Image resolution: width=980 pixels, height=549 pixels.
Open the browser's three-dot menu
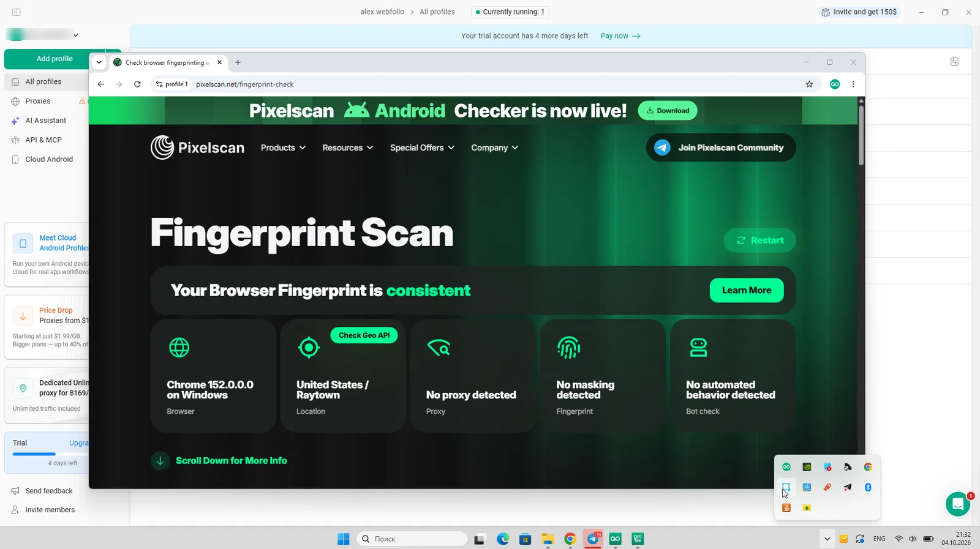click(853, 84)
